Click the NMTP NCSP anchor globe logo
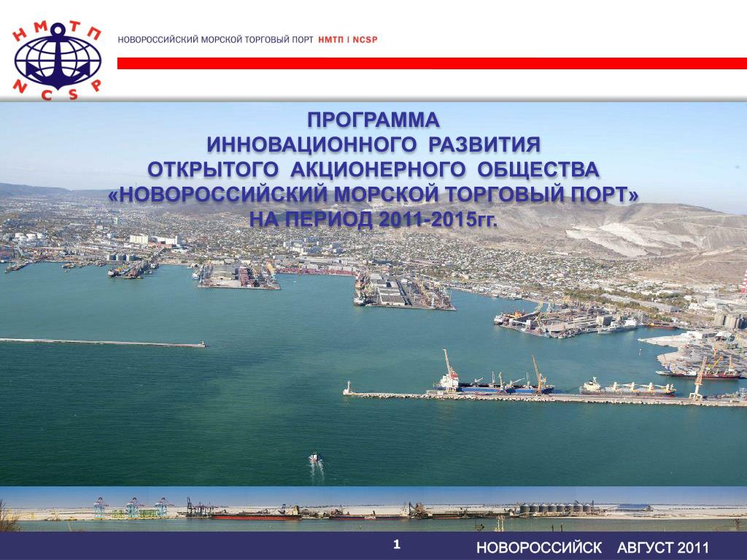 click(57, 61)
